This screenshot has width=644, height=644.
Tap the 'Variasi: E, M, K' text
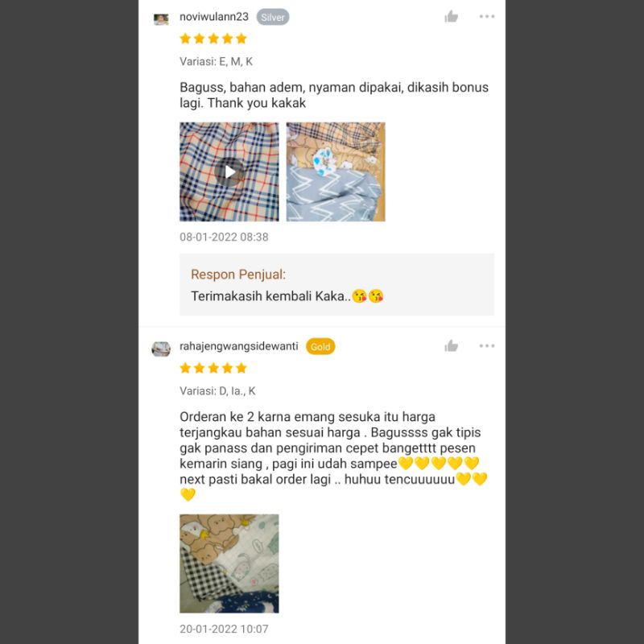click(216, 62)
